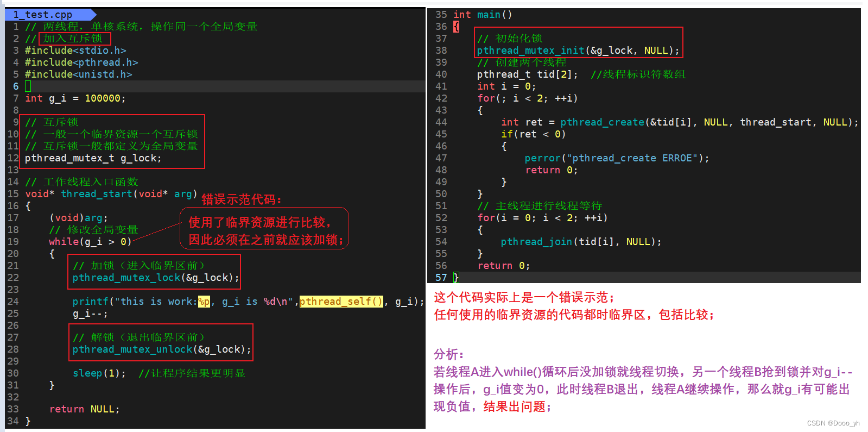Click the '// 创建两个线程' comment

pos(521,62)
